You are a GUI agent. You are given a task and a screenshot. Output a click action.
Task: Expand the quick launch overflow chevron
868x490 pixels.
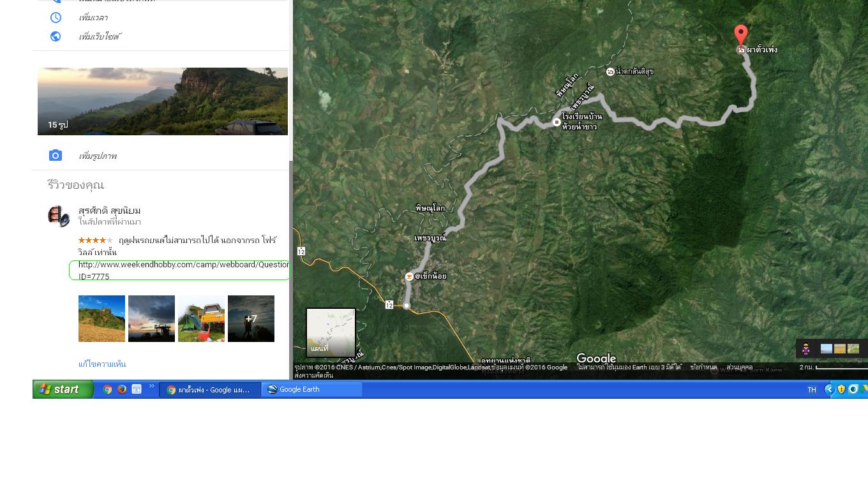click(x=152, y=386)
